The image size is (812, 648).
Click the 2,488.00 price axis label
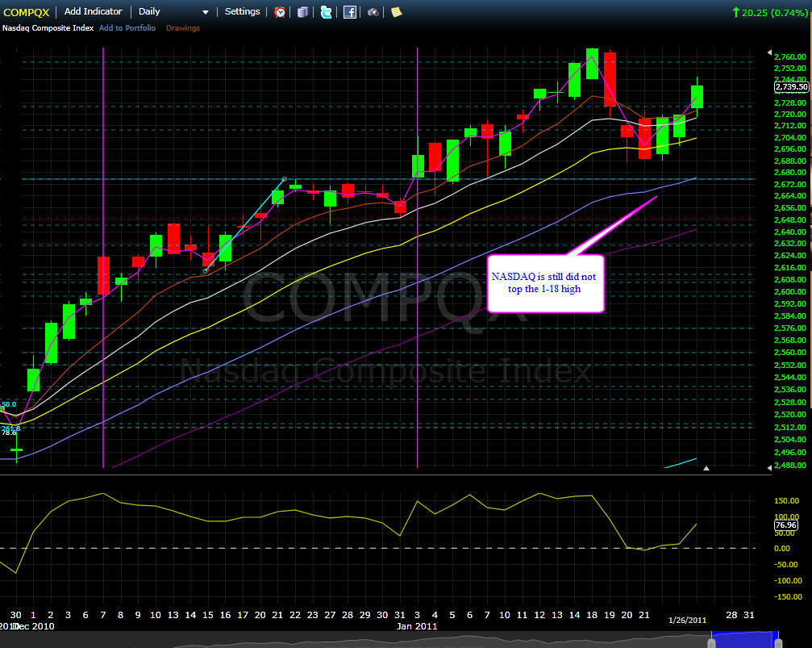point(789,465)
